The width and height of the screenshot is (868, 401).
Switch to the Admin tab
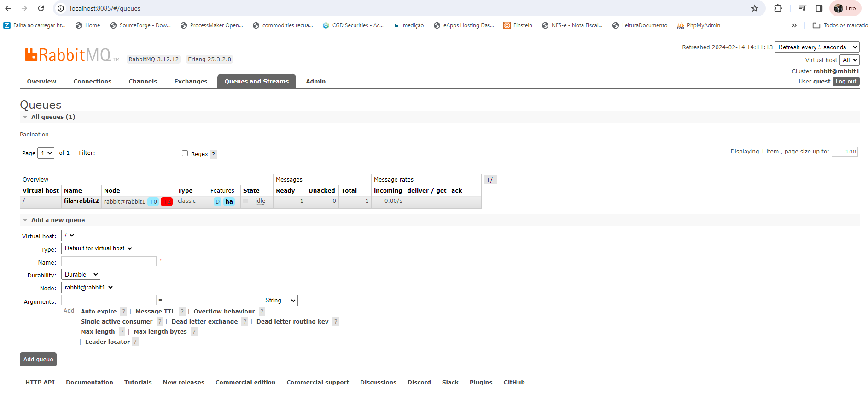click(316, 82)
